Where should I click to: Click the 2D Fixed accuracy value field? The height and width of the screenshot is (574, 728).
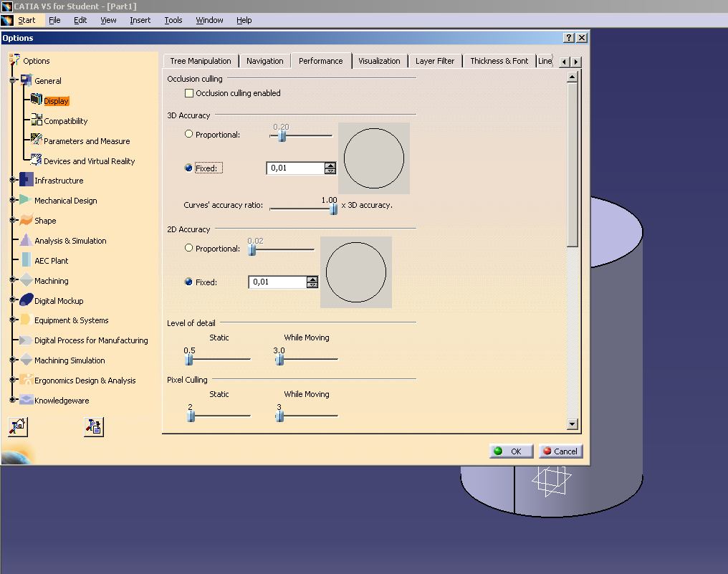pyautogui.click(x=277, y=282)
